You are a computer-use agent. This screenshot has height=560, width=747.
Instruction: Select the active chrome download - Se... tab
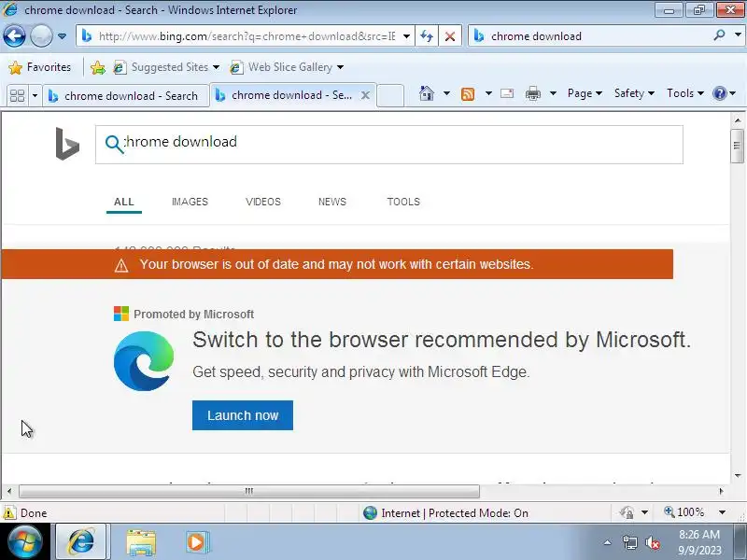(284, 95)
